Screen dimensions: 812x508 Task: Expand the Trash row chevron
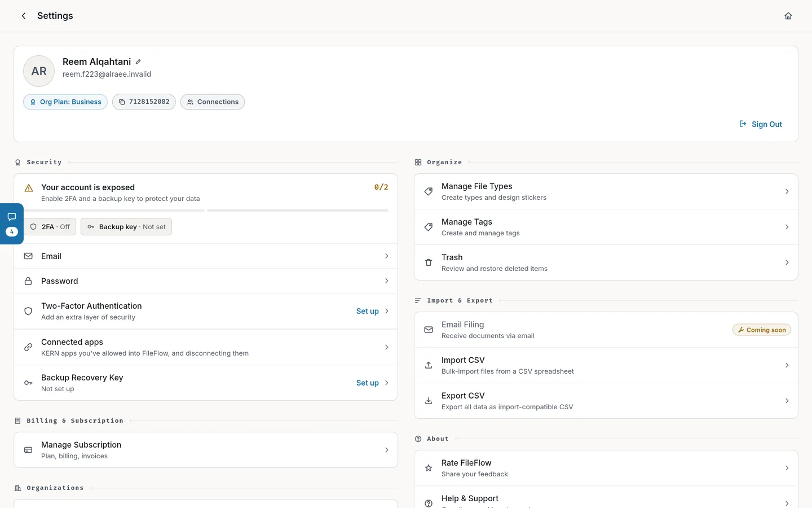[x=787, y=262]
